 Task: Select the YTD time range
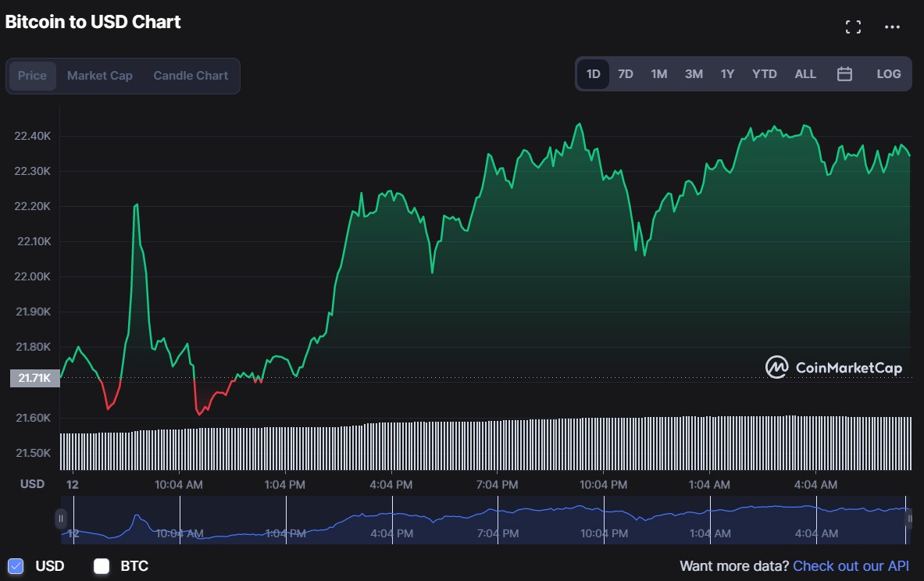[764, 74]
